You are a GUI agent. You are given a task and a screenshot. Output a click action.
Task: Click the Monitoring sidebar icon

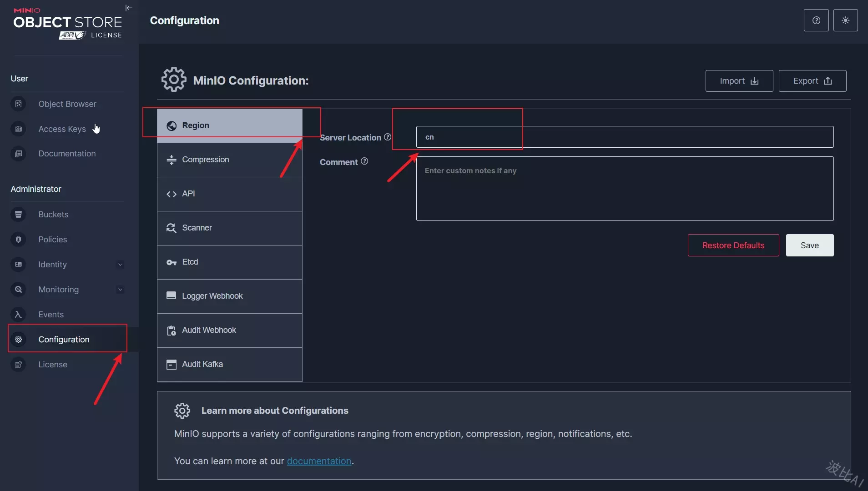pos(18,290)
